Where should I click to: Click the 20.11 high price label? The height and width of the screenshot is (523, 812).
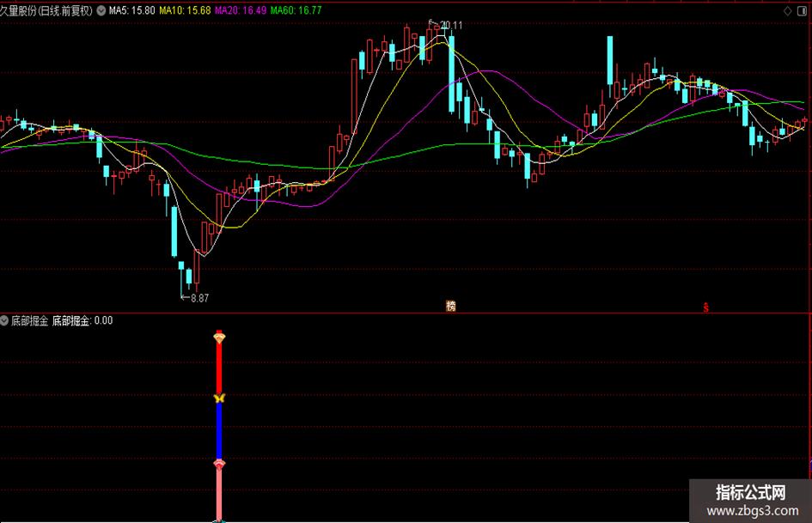(x=451, y=25)
